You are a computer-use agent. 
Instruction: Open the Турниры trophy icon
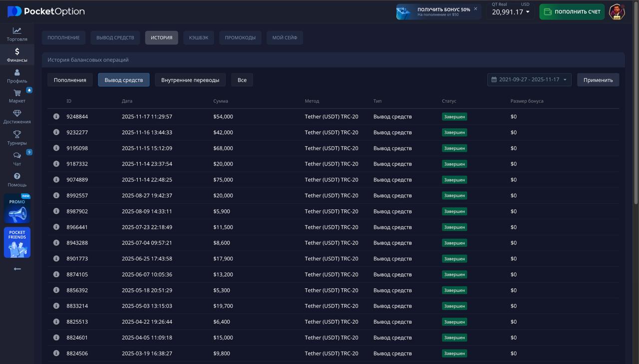coord(17,135)
